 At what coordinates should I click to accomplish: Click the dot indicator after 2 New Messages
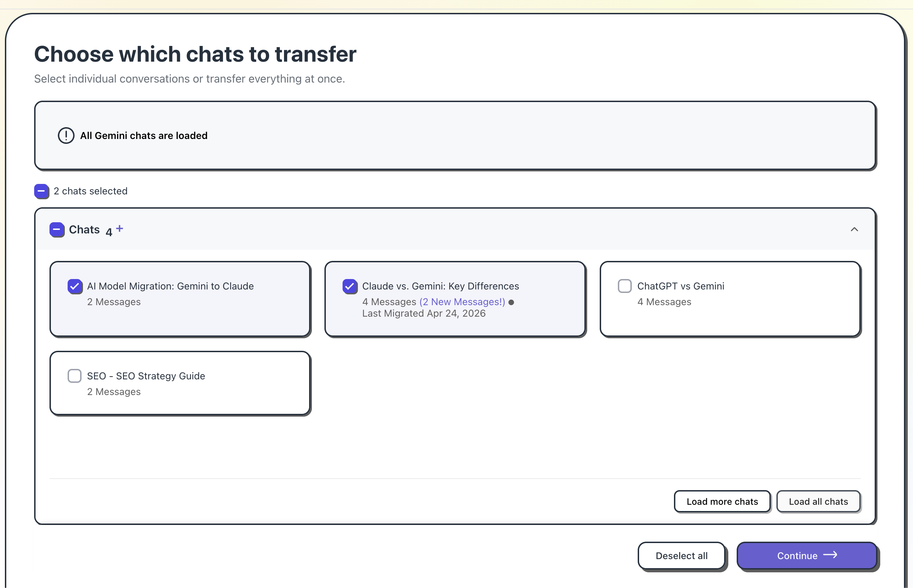click(x=511, y=302)
